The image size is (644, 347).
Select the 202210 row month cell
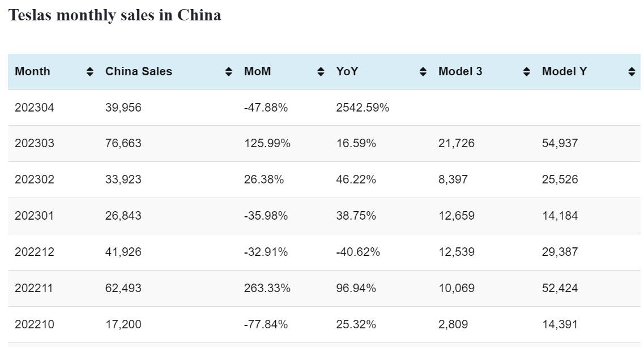click(x=34, y=324)
